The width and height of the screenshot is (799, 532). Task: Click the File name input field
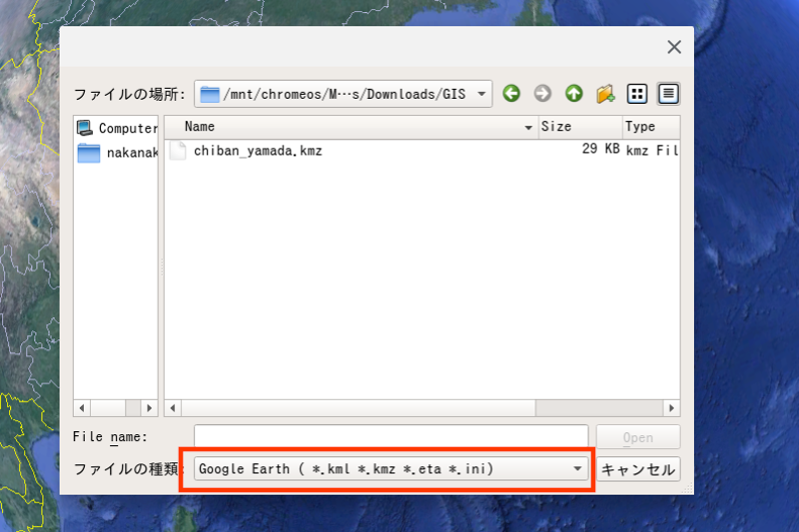(391, 437)
